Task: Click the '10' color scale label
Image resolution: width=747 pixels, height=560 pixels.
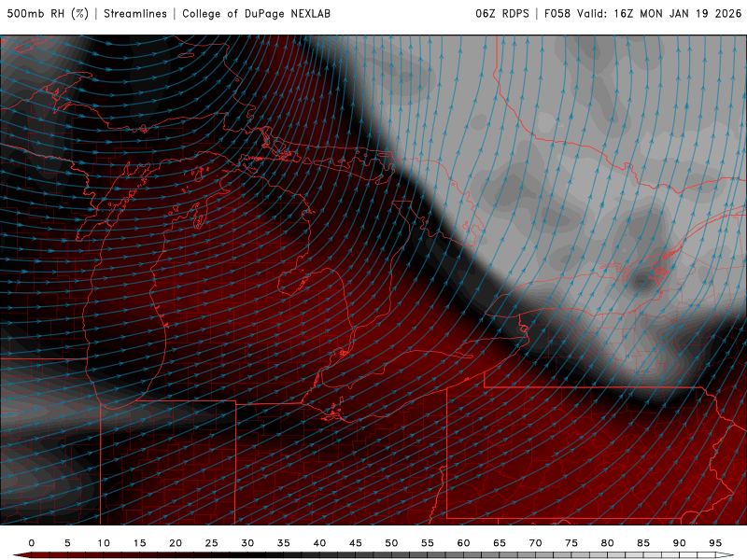Action: pos(104,543)
